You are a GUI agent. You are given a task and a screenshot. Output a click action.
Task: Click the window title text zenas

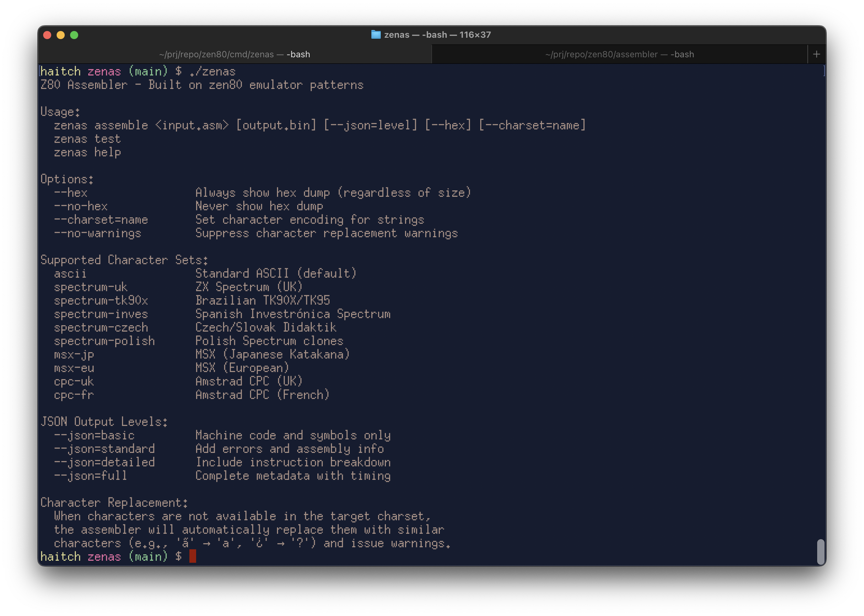point(396,35)
